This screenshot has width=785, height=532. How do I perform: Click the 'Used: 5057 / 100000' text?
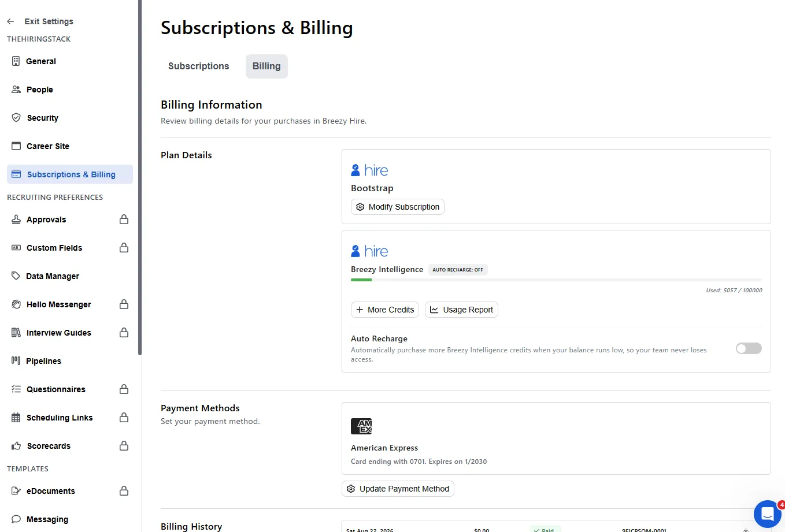point(734,290)
